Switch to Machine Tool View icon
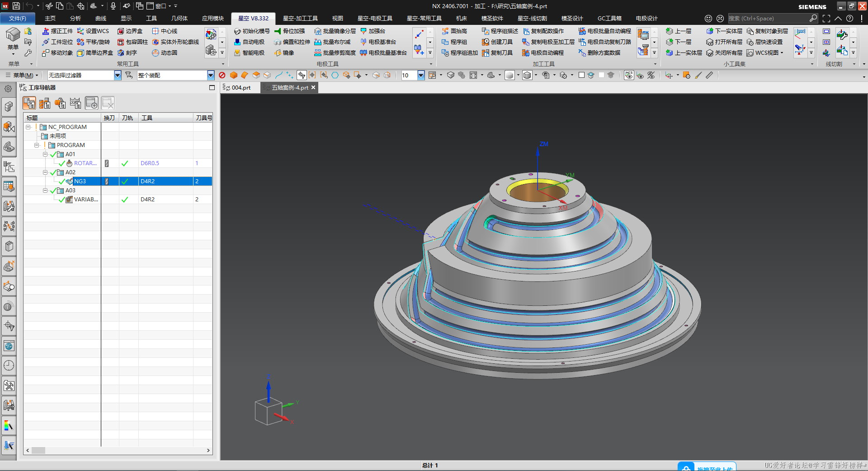 45,103
